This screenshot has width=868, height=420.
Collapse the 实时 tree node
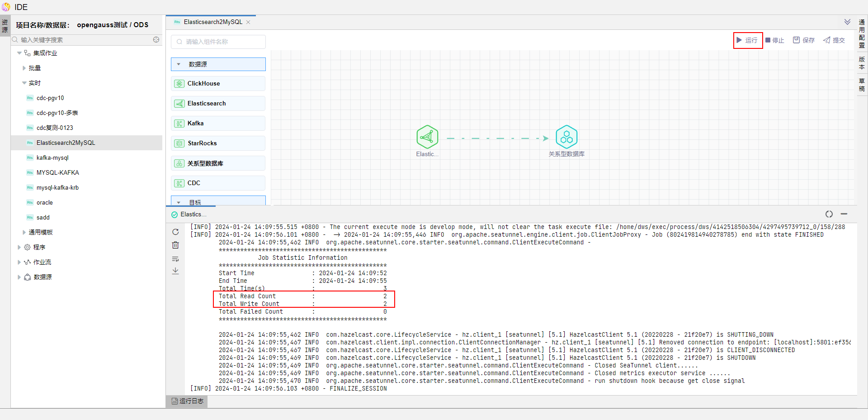point(24,83)
